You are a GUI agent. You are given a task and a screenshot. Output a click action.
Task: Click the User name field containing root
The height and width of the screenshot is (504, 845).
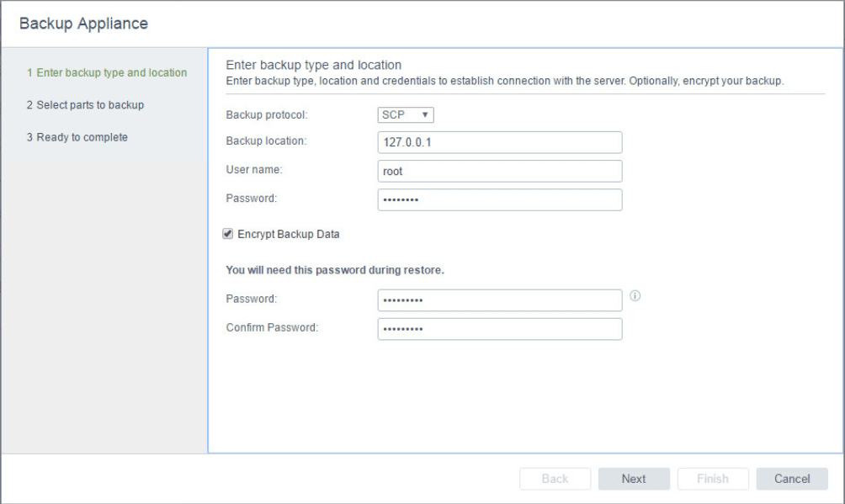[500, 171]
